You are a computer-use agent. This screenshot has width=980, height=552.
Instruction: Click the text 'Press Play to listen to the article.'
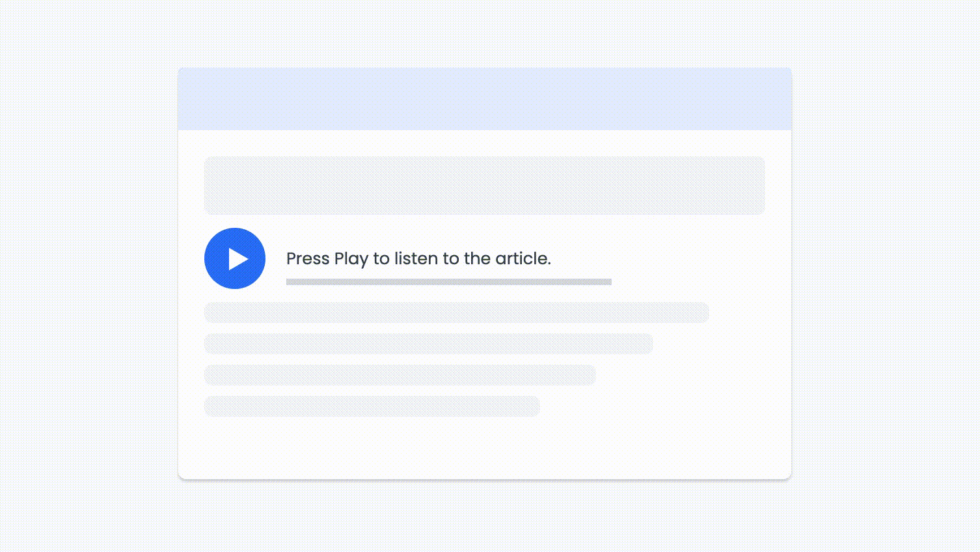418,259
